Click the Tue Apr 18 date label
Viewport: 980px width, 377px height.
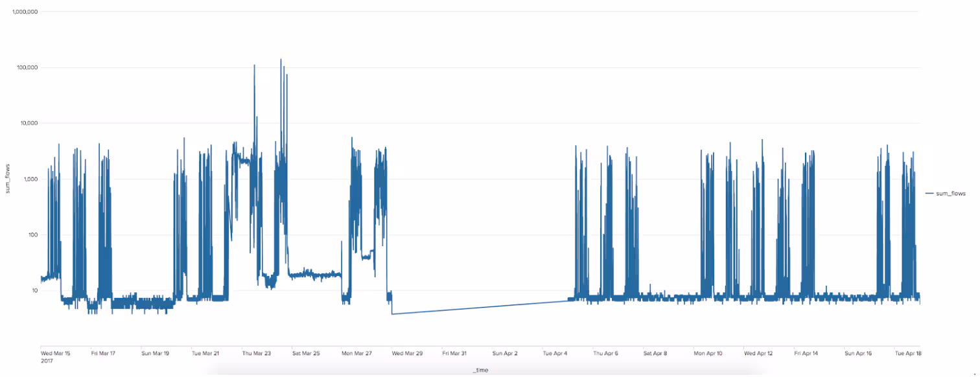[x=910, y=353]
